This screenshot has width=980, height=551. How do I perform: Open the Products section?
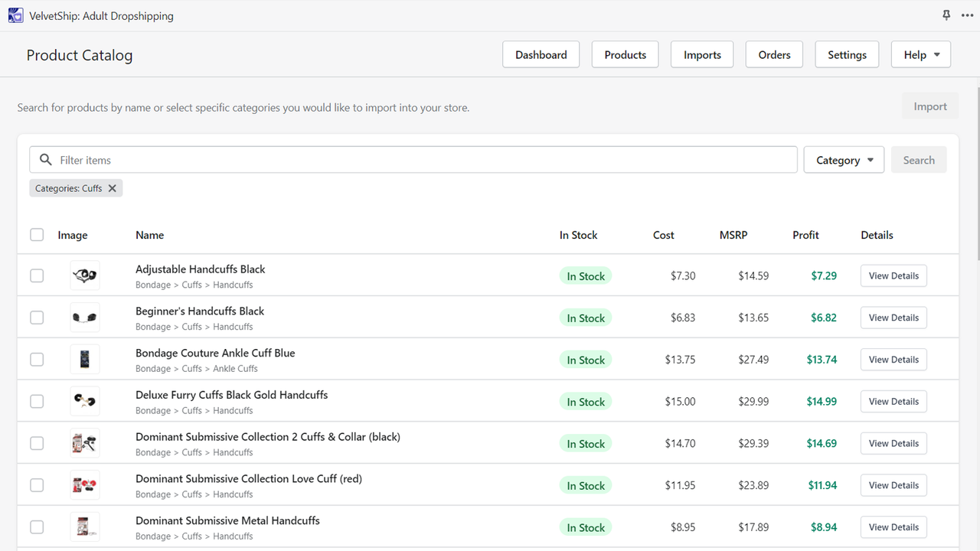626,55
